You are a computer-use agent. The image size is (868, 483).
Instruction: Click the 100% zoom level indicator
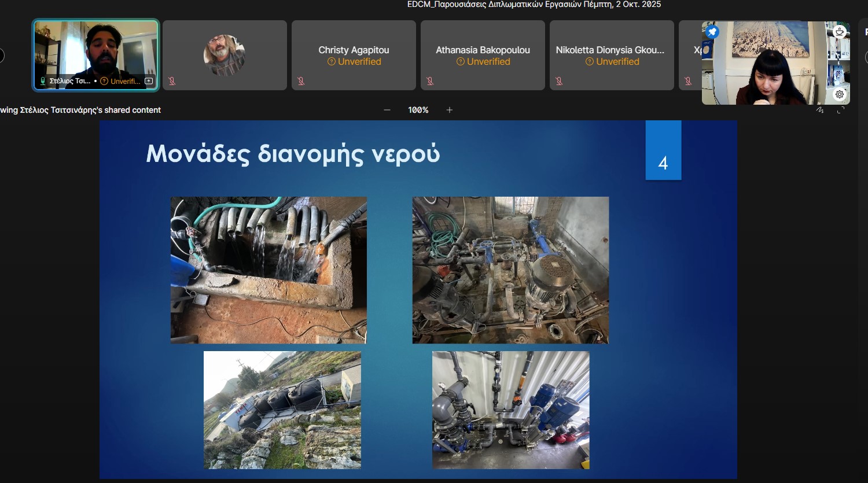pos(418,110)
